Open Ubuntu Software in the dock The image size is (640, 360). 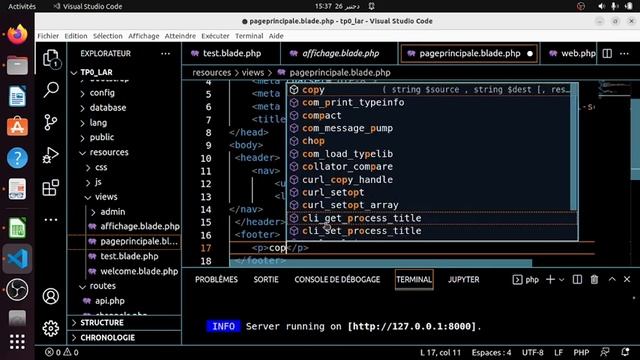(17, 127)
